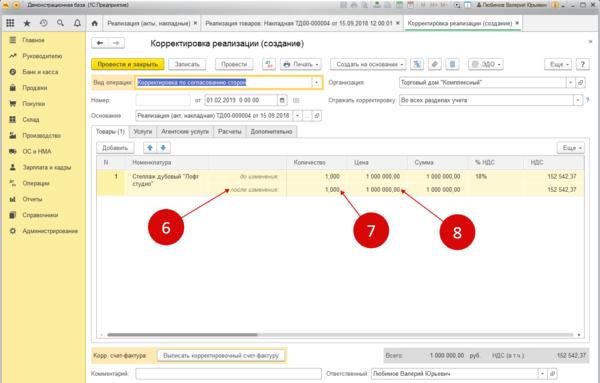Open the Search magnifier icon
Viewport: 600px width, 383px height.
pos(60,23)
